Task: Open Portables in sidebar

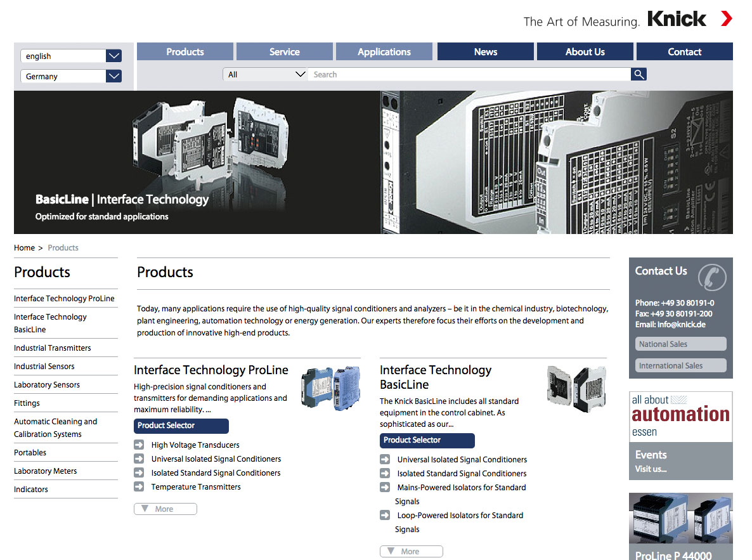Action: click(30, 453)
